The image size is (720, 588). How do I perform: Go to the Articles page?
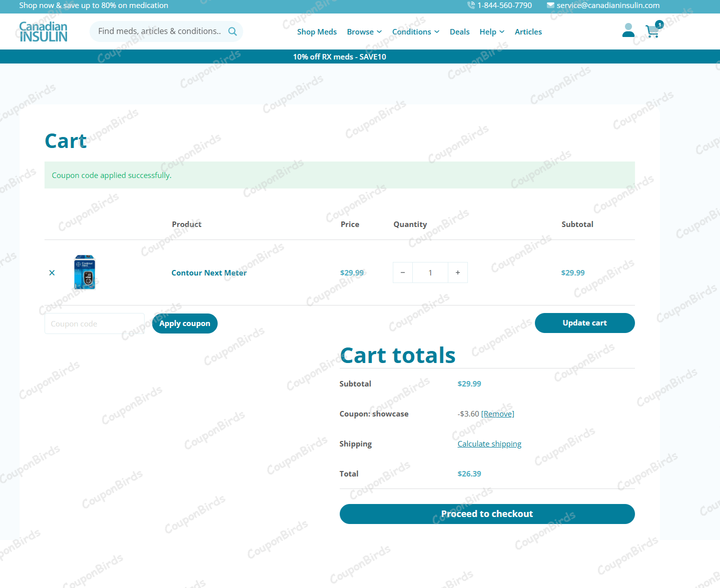point(528,31)
